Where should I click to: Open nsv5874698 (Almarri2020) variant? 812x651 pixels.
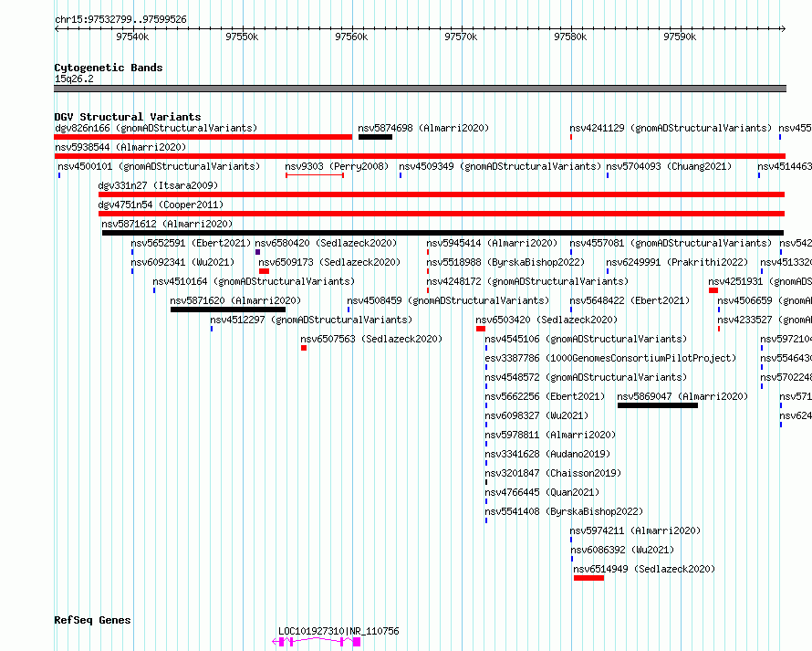423,128
